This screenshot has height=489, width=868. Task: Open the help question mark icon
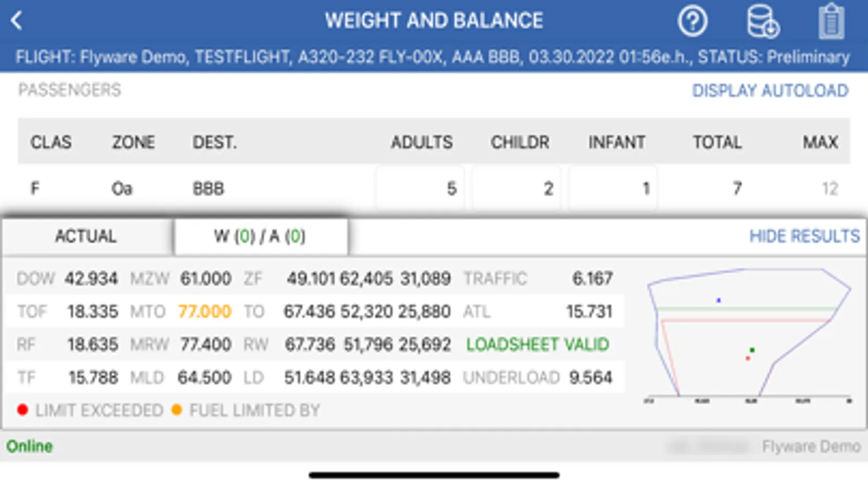[692, 22]
